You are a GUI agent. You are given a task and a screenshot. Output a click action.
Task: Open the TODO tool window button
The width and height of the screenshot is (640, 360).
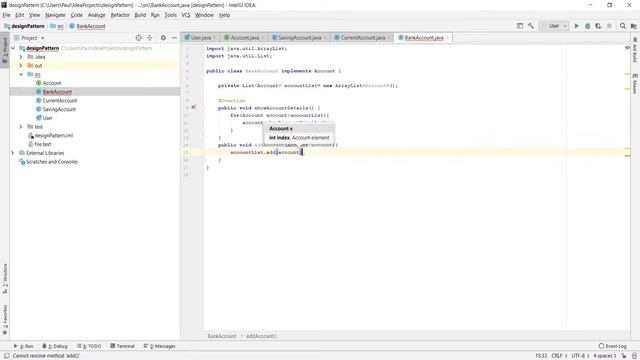click(89, 346)
